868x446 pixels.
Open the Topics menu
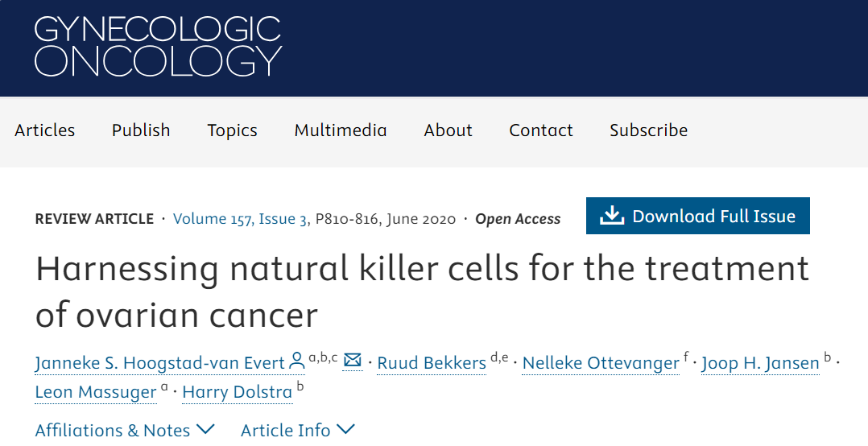pos(232,130)
